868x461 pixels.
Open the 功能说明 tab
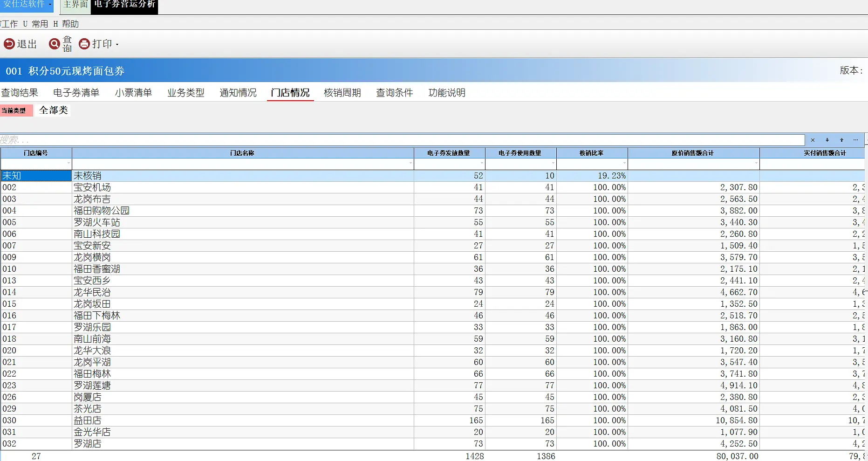click(x=447, y=93)
